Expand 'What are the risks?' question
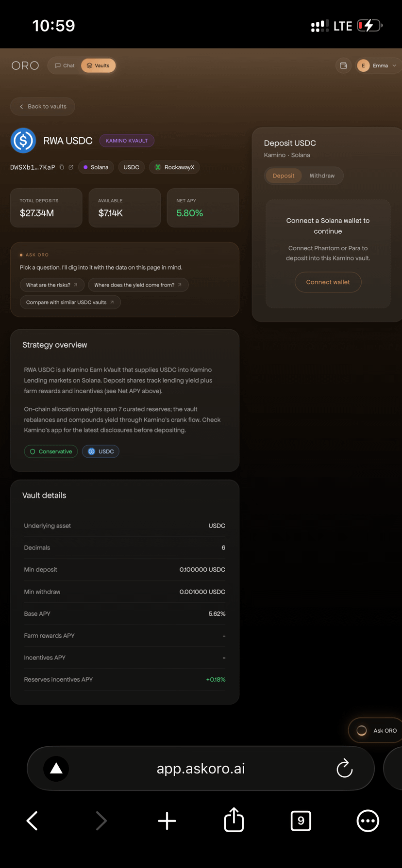The image size is (402, 868). 52,285
